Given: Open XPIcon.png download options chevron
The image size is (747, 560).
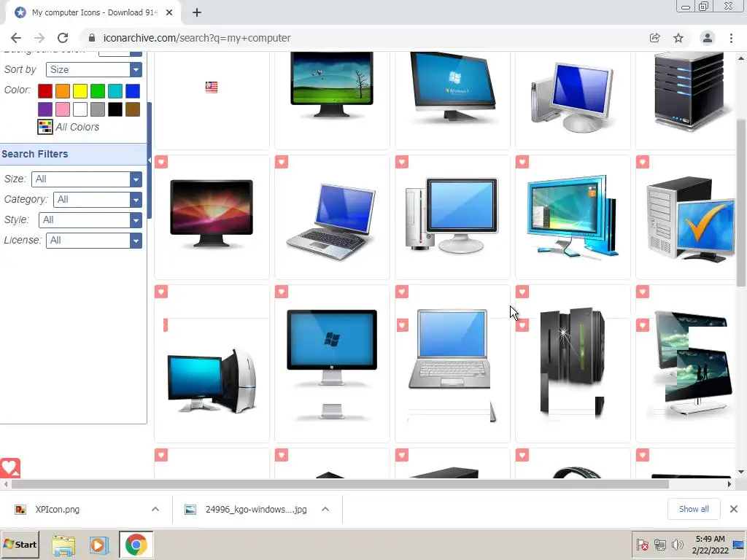Looking at the screenshot, I should point(155,509).
